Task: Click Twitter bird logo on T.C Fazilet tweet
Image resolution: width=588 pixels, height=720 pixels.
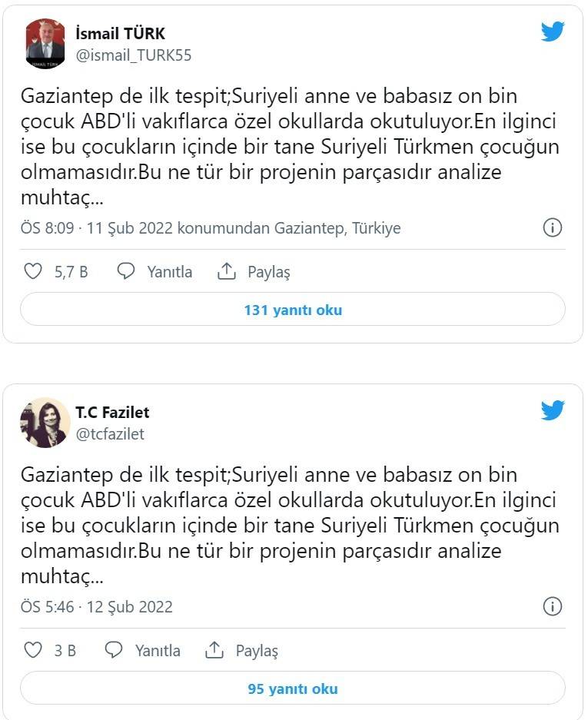Action: point(553,410)
